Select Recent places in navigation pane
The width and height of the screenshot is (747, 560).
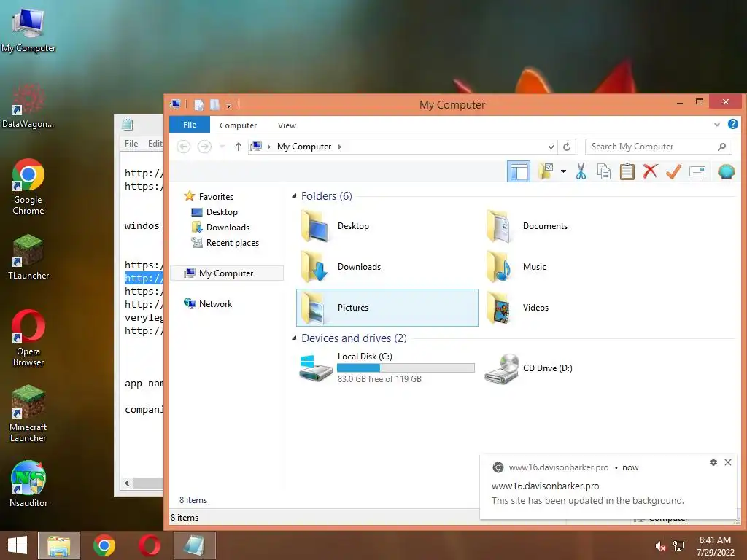pyautogui.click(x=225, y=242)
